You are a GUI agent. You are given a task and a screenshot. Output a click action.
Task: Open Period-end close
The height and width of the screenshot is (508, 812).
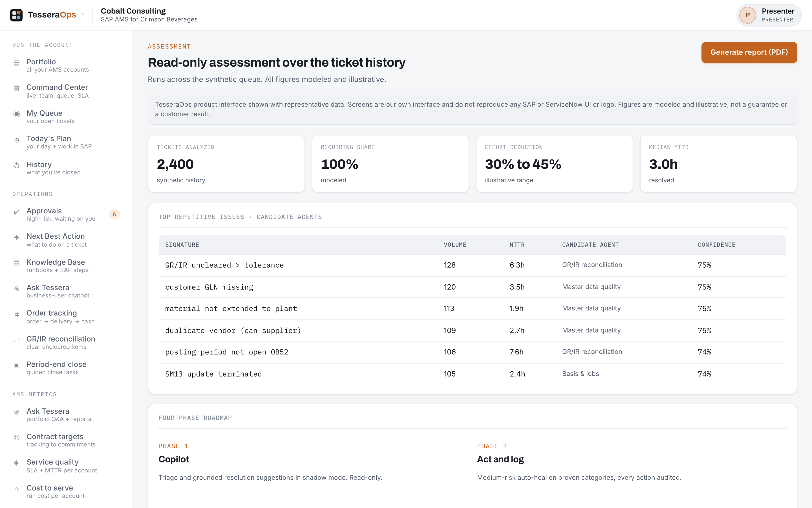[66, 368]
